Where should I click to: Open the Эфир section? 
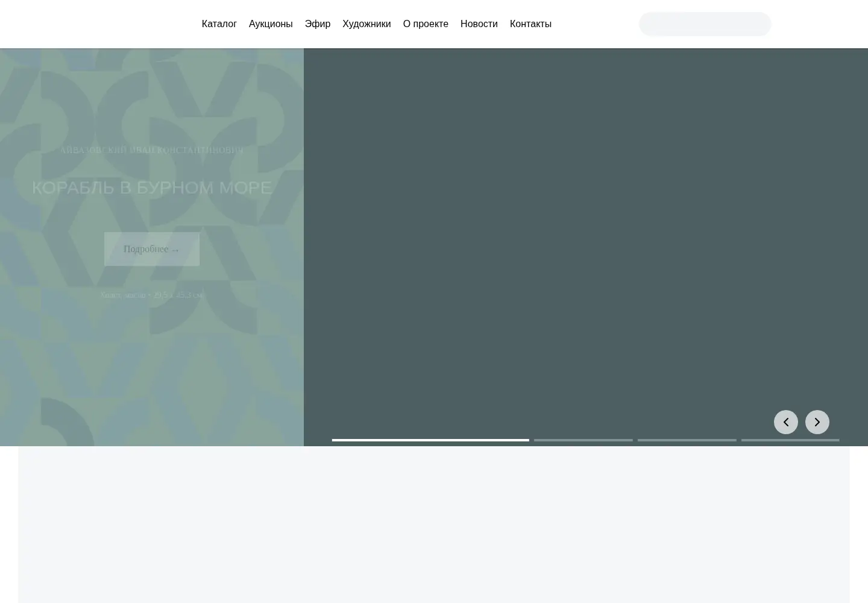click(318, 24)
